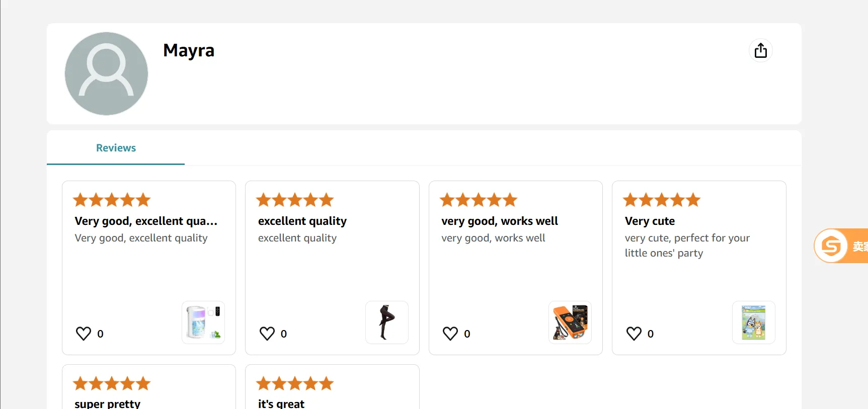Like the 'very good, works well' review
Image resolution: width=868 pixels, height=409 pixels.
click(450, 334)
